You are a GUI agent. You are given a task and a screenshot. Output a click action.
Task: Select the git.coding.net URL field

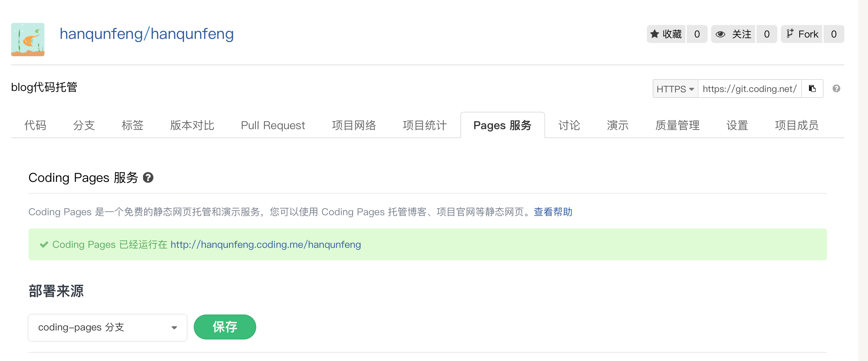pyautogui.click(x=750, y=89)
